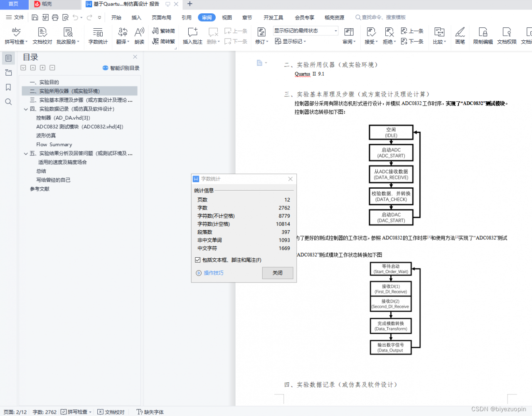Select the 插入批注 comment icon
532x416 pixels.
(192, 35)
